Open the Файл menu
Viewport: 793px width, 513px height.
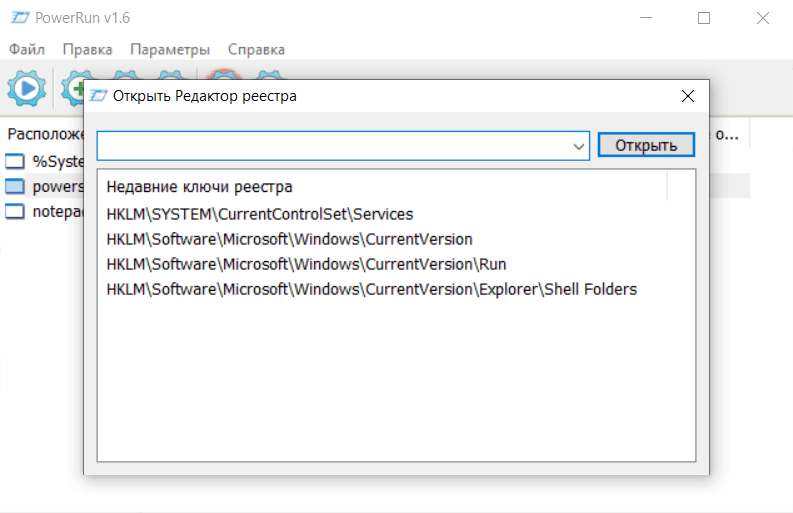click(27, 49)
